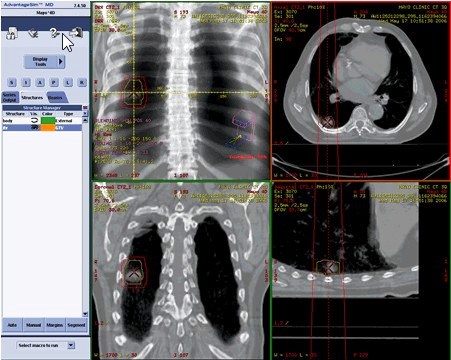This screenshot has width=451, height=360.
Task: Expand the Display Tools arrow menu
Action: coord(61,62)
